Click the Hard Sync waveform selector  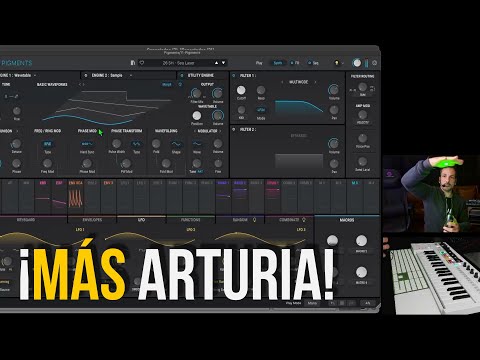coord(87,144)
